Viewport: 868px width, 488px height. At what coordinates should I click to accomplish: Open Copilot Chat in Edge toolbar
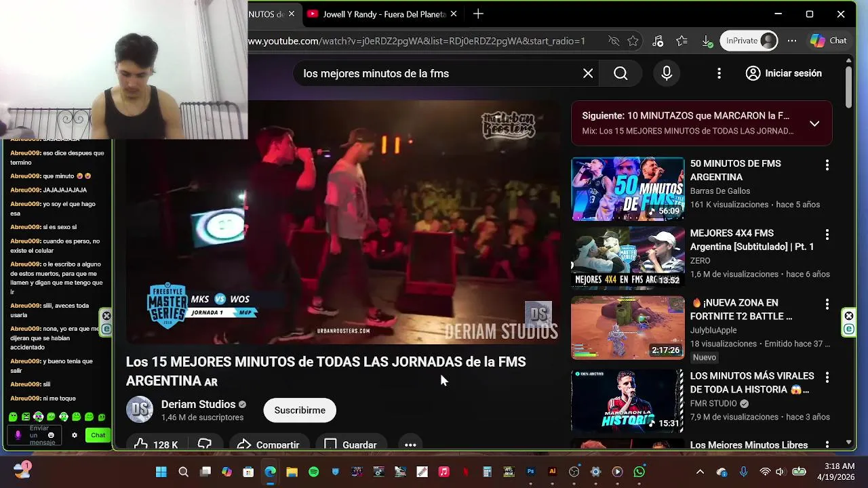829,41
